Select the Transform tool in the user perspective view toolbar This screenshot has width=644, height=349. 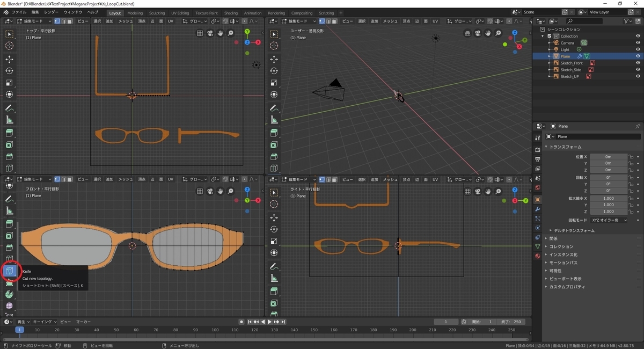[x=274, y=94]
